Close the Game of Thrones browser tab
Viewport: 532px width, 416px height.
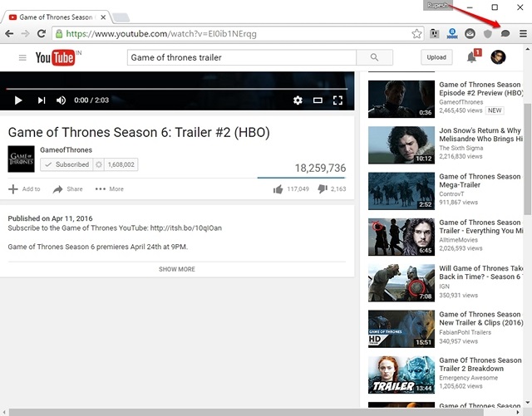click(x=103, y=17)
